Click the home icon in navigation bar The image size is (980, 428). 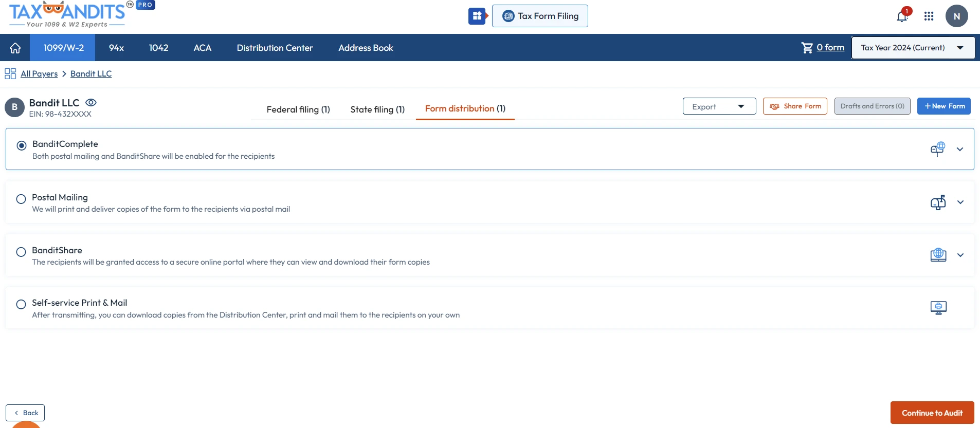click(x=15, y=48)
